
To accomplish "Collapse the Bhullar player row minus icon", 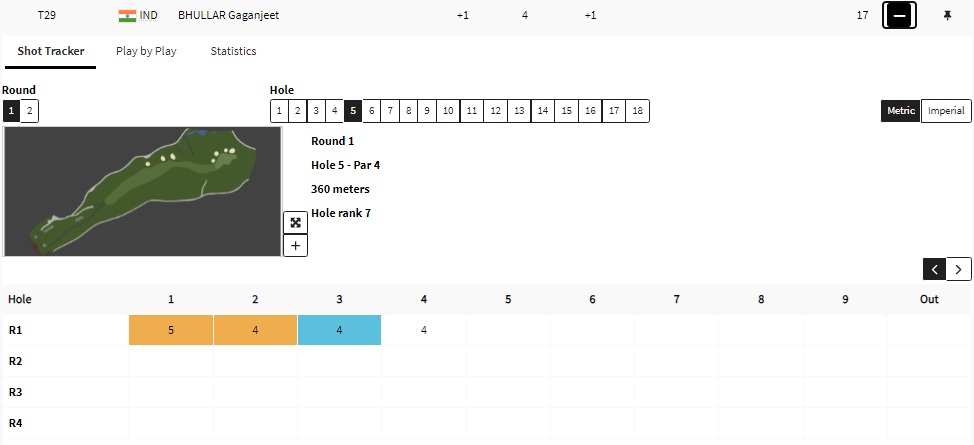I will point(899,16).
